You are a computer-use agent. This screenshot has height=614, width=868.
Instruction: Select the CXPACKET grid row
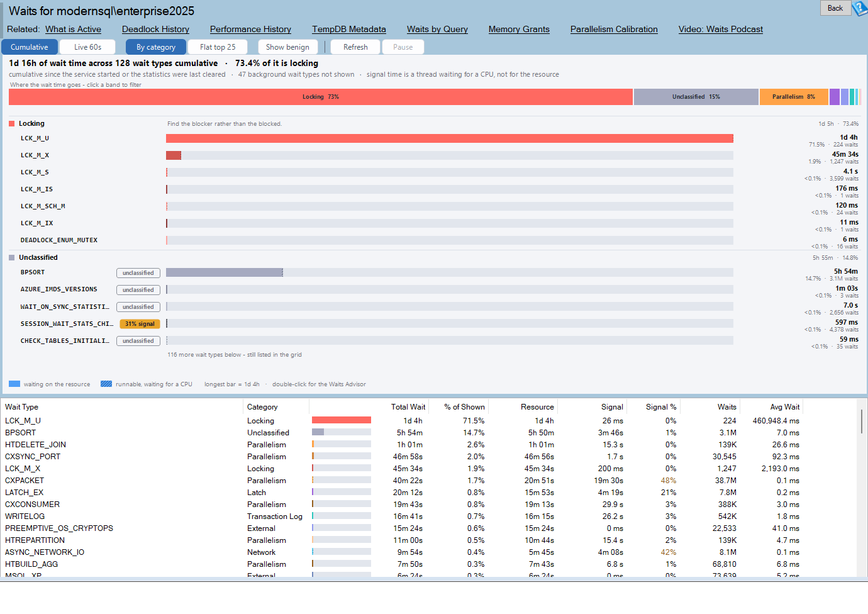pyautogui.click(x=403, y=481)
